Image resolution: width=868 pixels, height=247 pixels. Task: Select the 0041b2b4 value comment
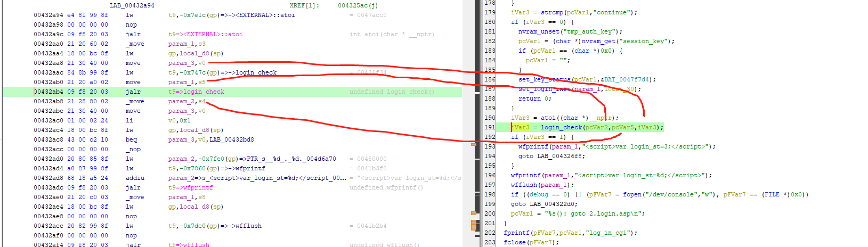pyautogui.click(x=372, y=226)
